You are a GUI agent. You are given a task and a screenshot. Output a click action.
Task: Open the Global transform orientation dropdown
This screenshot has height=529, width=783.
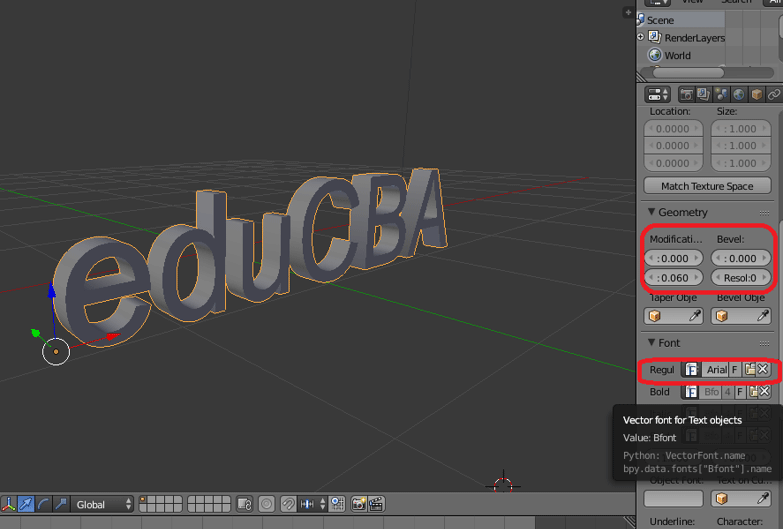pos(102,505)
